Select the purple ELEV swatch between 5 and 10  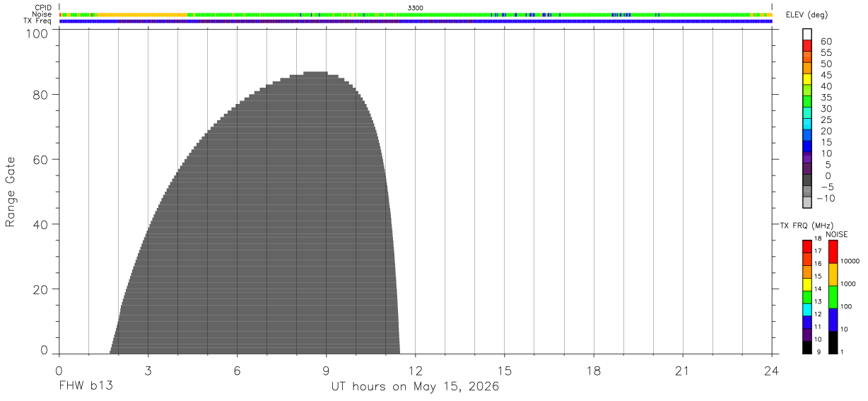(x=807, y=158)
